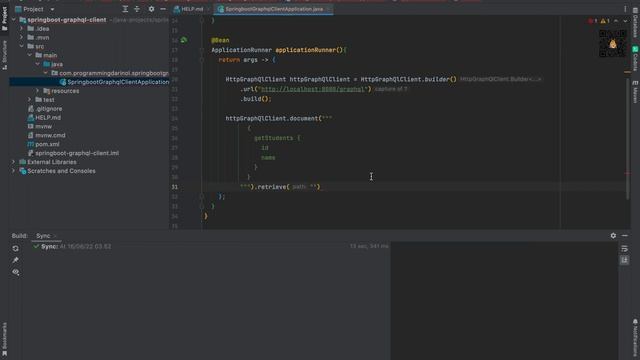Viewport: 640px width, 360px height.
Task: Click the Bean gutter icon
Action: (184, 40)
